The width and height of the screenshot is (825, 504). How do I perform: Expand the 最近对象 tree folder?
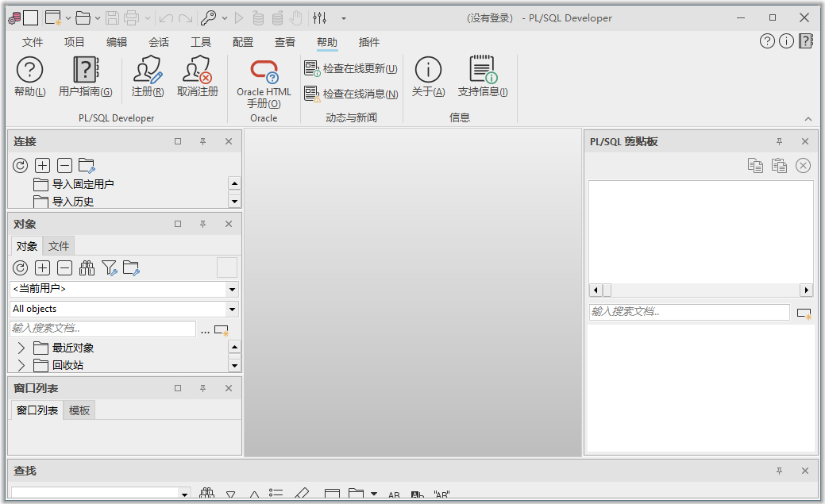[21, 348]
